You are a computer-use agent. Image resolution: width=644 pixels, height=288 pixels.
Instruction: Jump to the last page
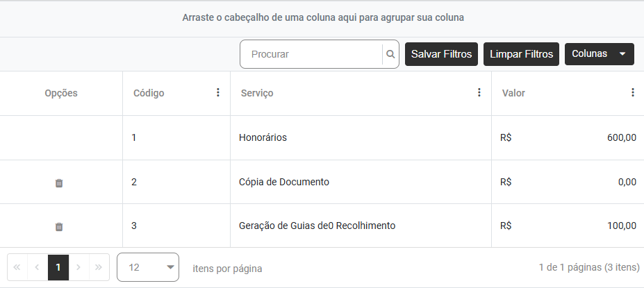(99, 267)
